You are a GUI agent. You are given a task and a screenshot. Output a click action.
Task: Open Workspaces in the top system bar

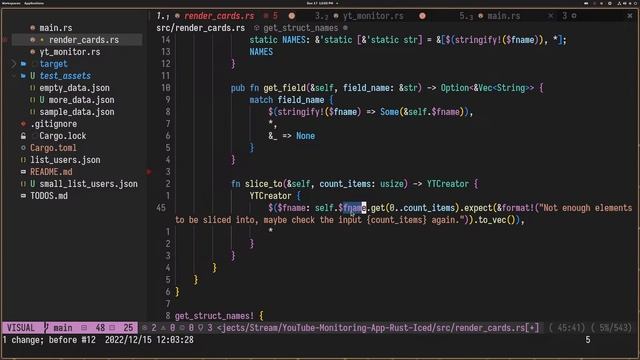click(x=11, y=3)
